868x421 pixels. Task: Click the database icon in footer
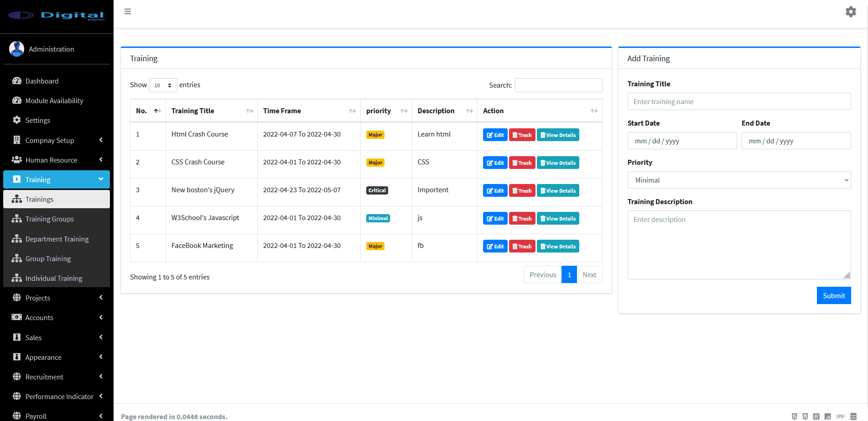pyautogui.click(x=853, y=416)
